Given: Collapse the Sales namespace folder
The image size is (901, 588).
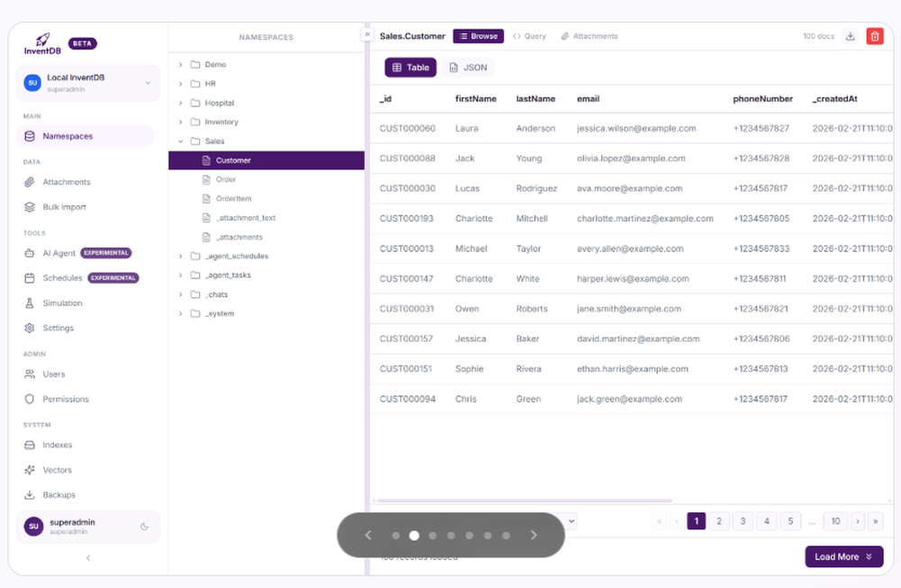Looking at the screenshot, I should tap(180, 140).
